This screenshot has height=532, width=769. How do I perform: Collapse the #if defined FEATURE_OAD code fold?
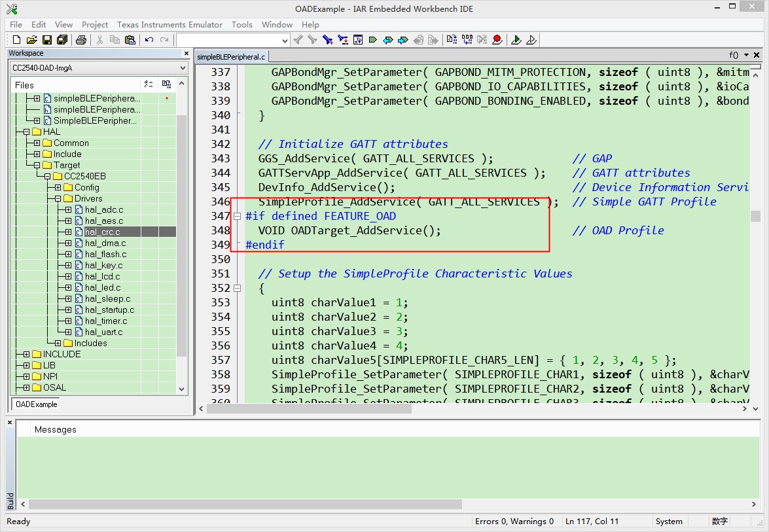tap(237, 216)
